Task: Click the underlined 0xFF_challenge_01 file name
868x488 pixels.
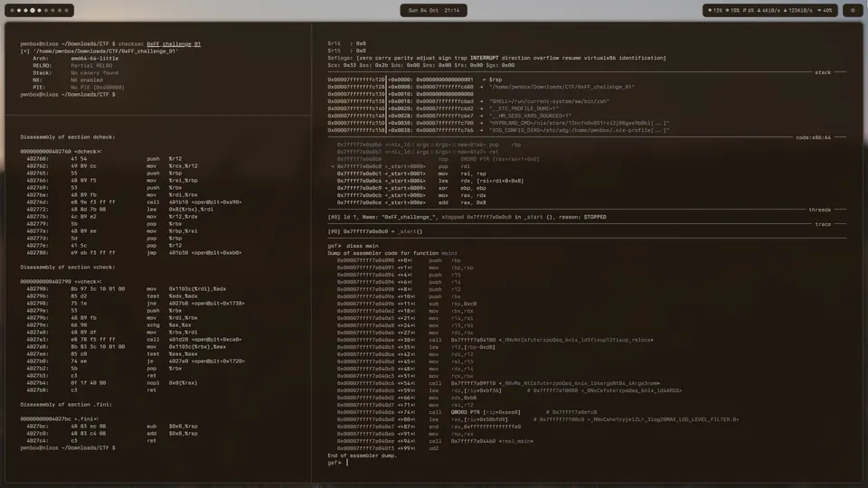Action: click(x=174, y=43)
